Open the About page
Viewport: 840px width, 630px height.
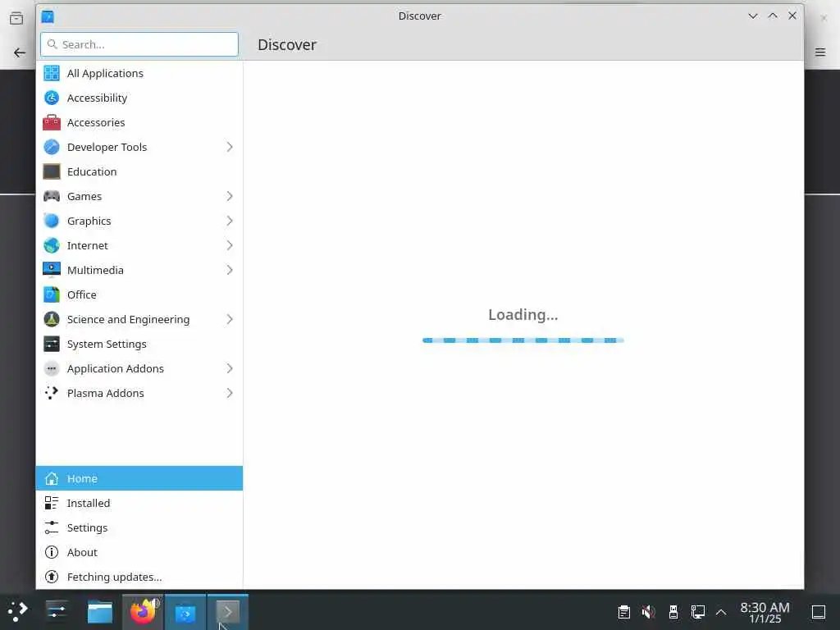tap(139, 552)
